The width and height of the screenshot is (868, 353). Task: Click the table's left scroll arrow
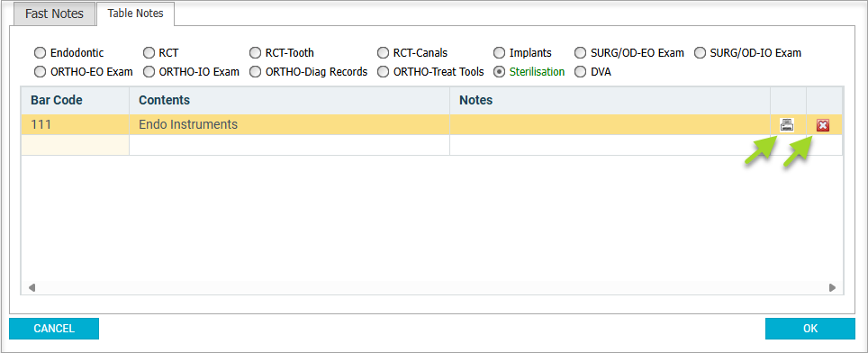32,287
